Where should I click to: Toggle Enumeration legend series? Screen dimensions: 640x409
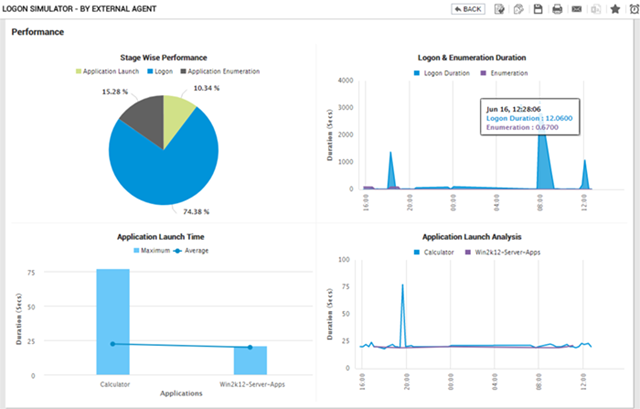(504, 73)
